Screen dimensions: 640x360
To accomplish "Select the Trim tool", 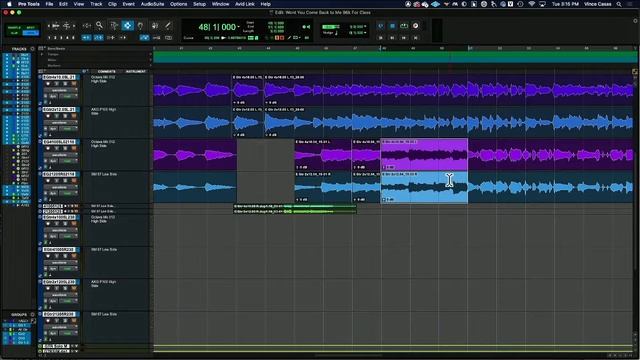I will coord(114,26).
